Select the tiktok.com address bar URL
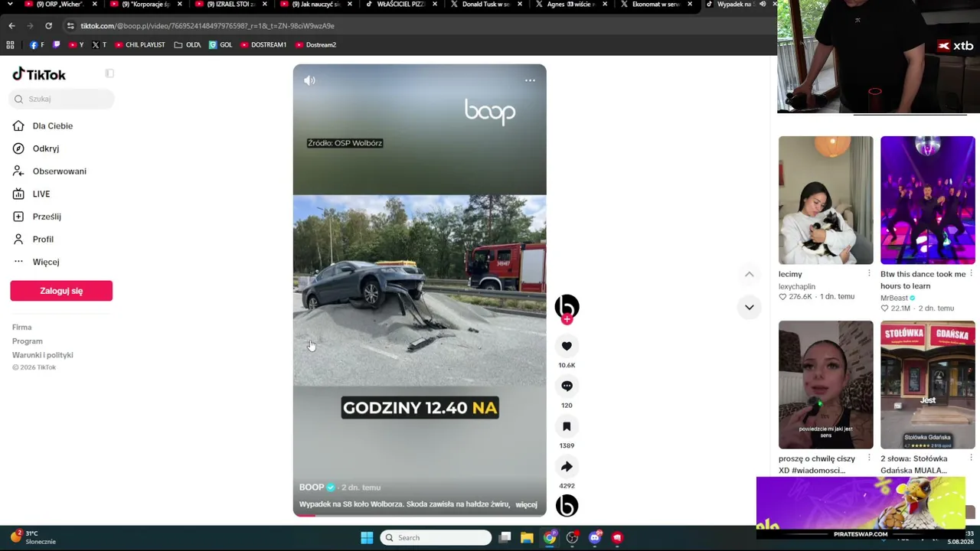 (x=207, y=26)
